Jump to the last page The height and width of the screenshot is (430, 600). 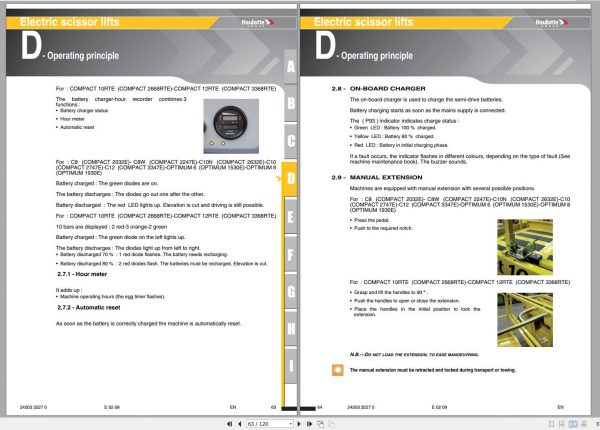309,424
